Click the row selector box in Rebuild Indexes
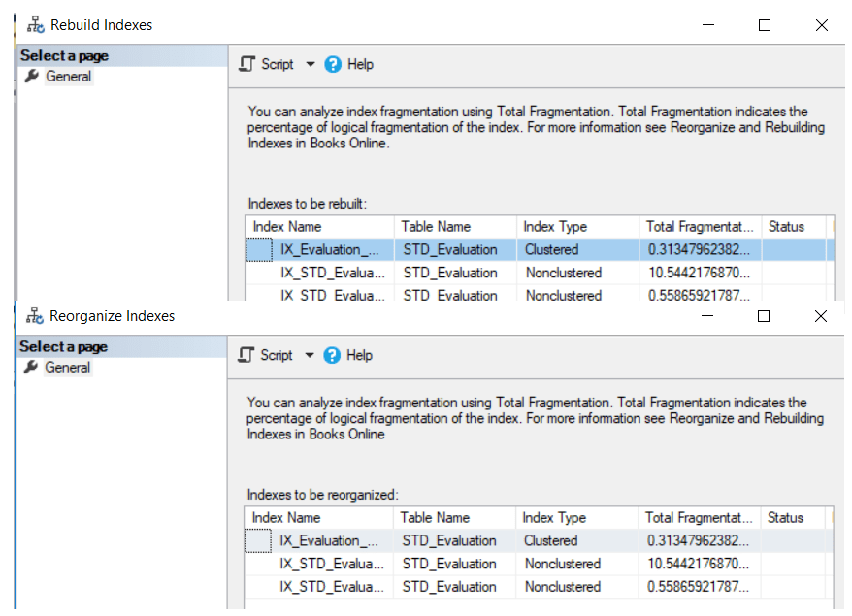The image size is (852, 616). (259, 250)
